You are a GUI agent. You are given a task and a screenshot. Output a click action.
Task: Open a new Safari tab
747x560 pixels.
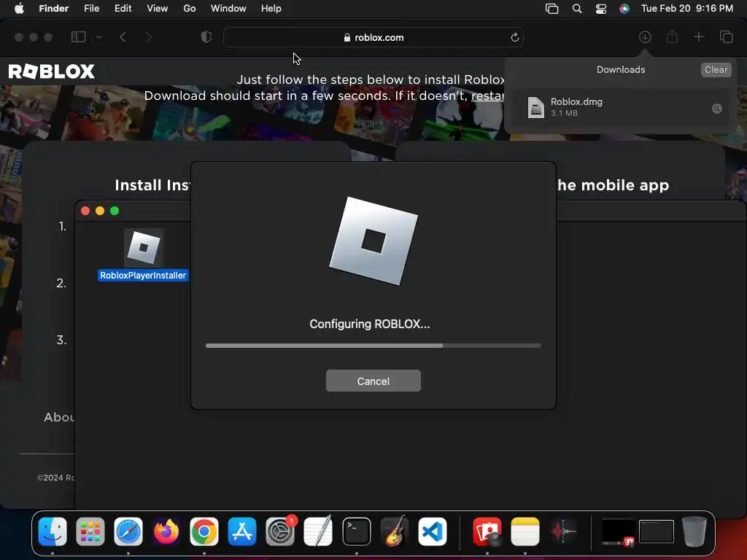698,37
